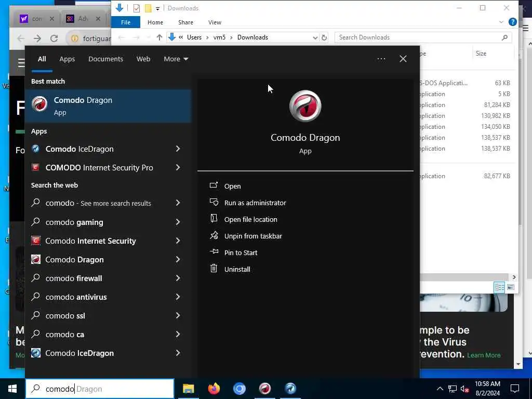Viewport: 532px width, 399px height.
Task: Launch Firefox from the taskbar
Action: point(214,389)
